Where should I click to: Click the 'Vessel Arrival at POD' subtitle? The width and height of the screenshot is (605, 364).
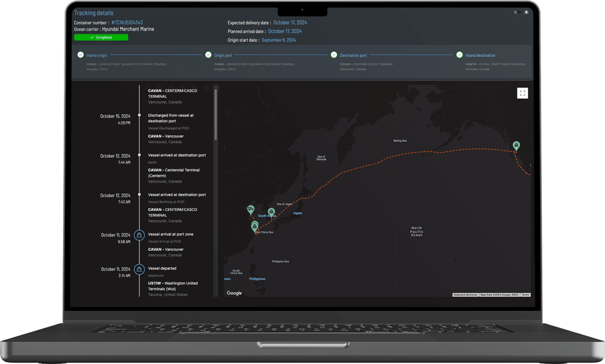[164, 241]
